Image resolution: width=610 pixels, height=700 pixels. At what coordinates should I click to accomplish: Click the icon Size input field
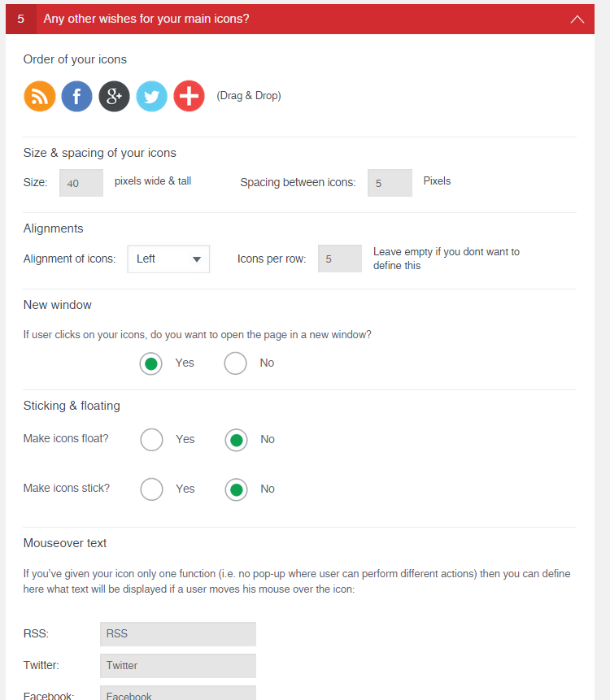(81, 183)
